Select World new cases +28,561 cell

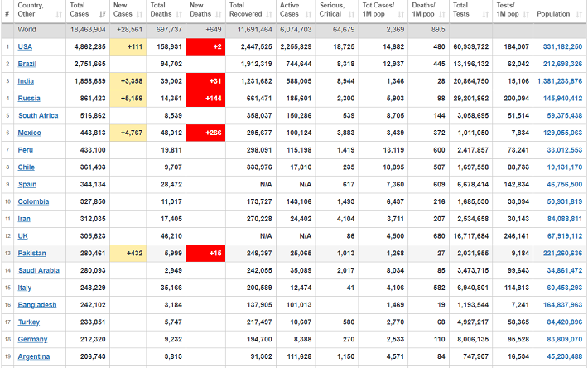pyautogui.click(x=128, y=30)
